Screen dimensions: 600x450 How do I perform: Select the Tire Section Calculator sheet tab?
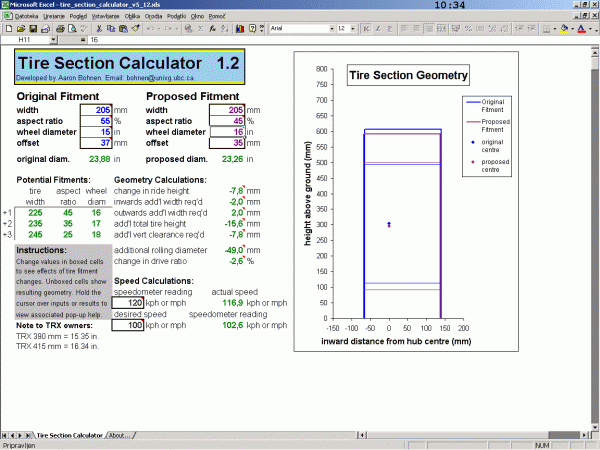pyautogui.click(x=70, y=435)
